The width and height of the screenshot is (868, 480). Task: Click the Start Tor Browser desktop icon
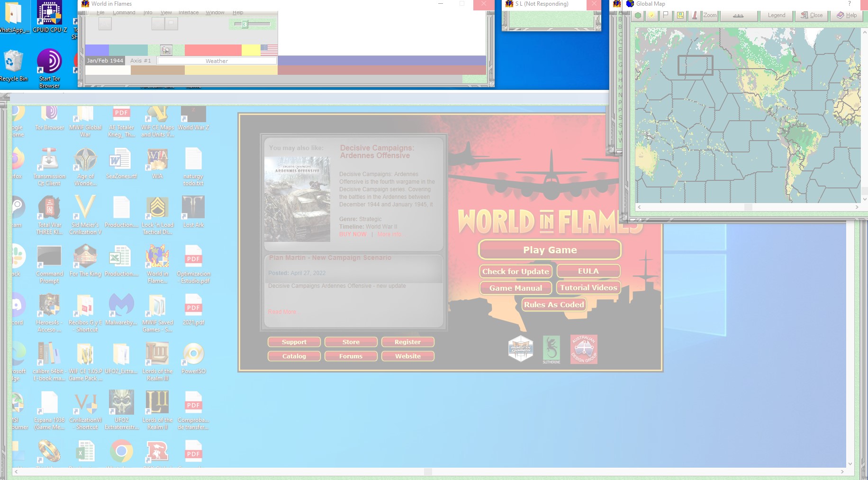pos(49,69)
